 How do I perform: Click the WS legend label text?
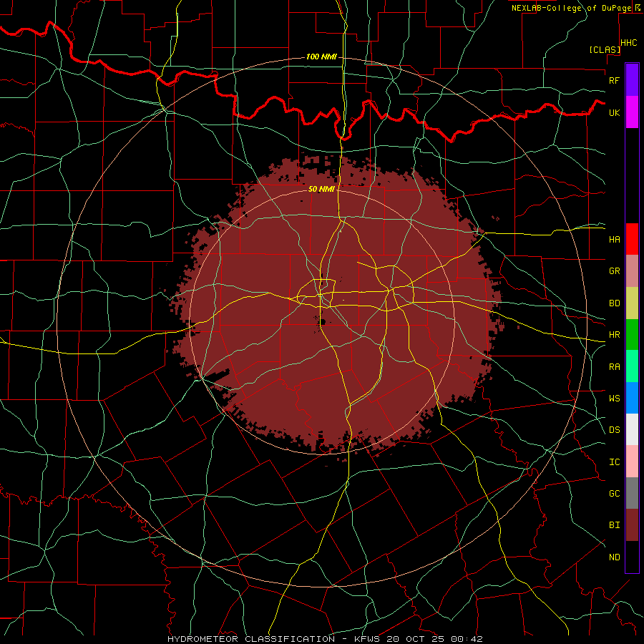[614, 398]
